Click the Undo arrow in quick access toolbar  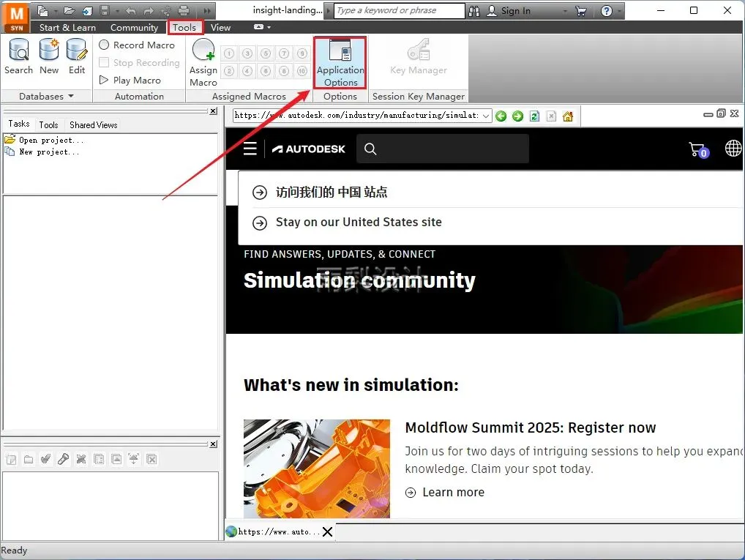tap(131, 10)
